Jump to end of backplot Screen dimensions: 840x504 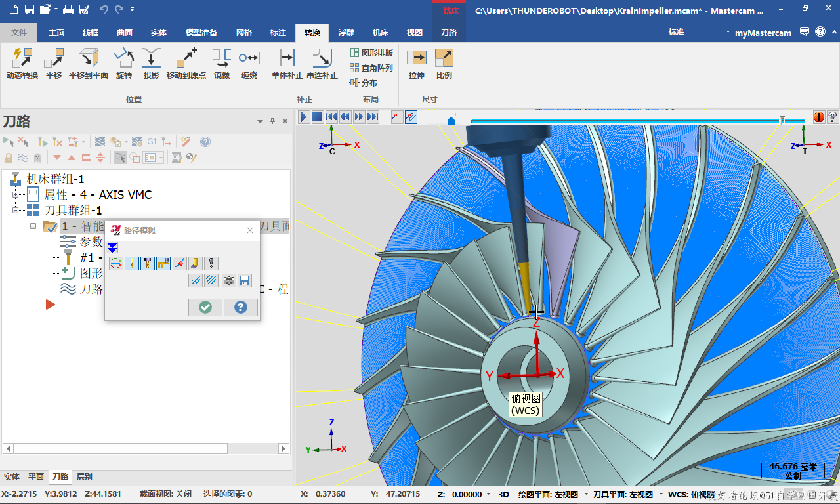pyautogui.click(x=373, y=117)
